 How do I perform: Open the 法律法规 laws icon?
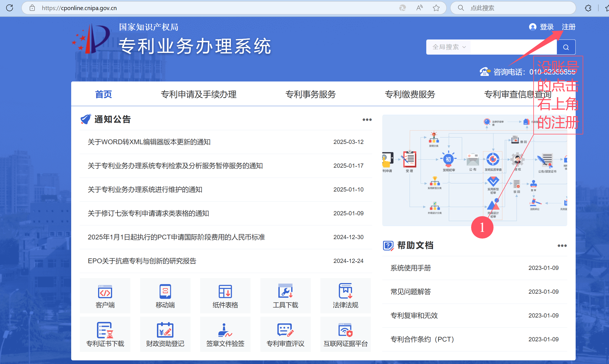(345, 296)
